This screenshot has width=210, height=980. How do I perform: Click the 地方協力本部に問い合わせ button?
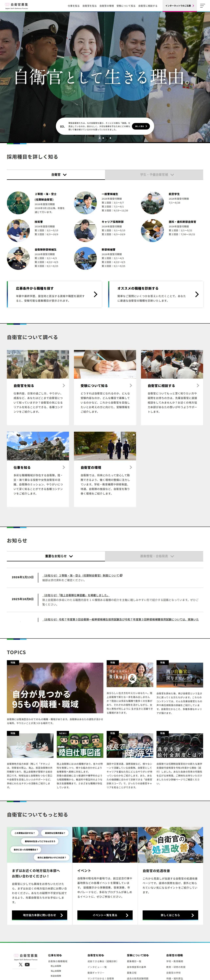click(x=40, y=915)
